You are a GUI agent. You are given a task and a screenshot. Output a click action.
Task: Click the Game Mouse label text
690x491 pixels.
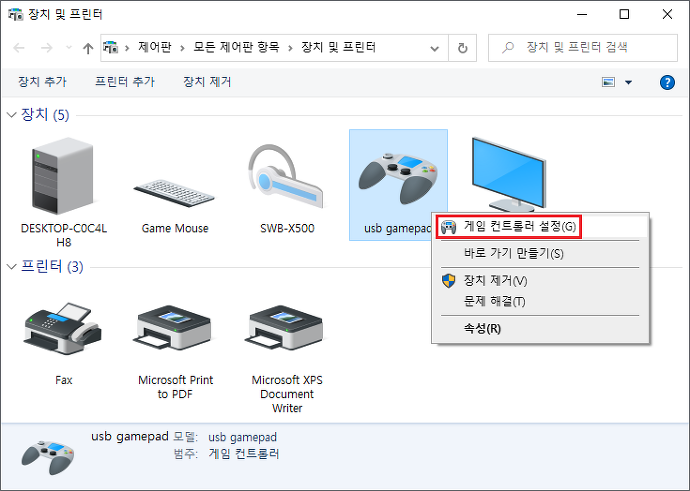[175, 228]
